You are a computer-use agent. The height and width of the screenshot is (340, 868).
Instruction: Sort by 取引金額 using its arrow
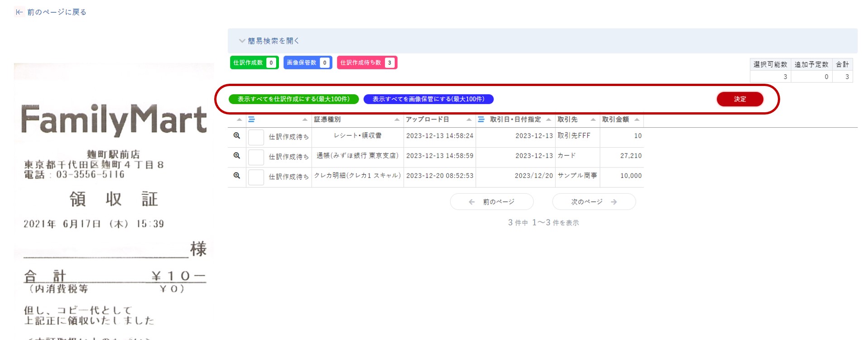coord(637,120)
